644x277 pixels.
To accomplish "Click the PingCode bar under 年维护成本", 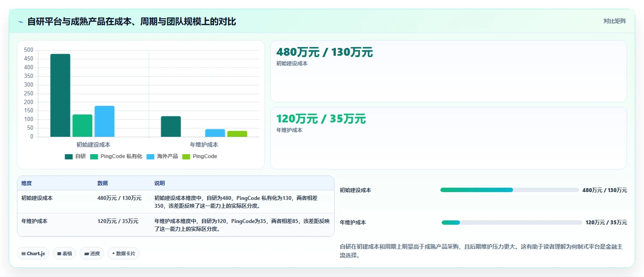I will point(237,134).
